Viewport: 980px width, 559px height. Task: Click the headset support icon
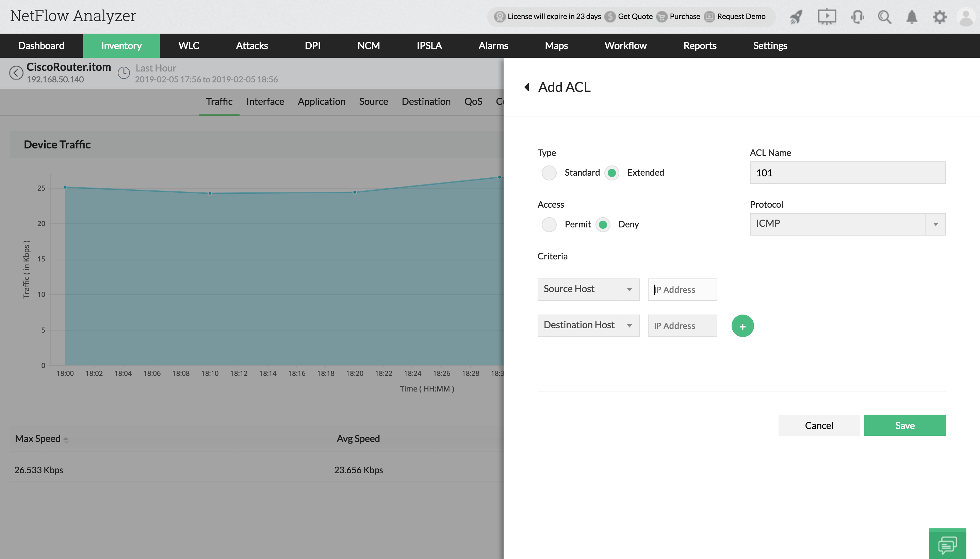(x=857, y=17)
